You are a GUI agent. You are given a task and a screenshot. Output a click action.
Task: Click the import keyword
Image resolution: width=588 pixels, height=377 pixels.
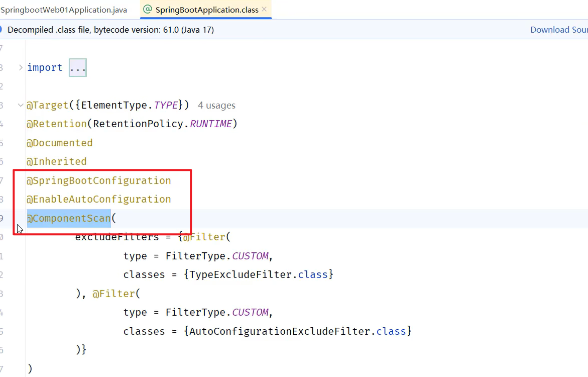45,67
